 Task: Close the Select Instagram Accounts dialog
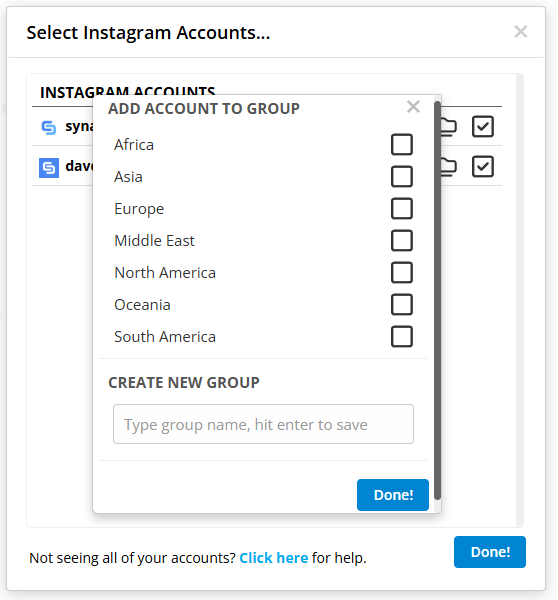pyautogui.click(x=521, y=32)
